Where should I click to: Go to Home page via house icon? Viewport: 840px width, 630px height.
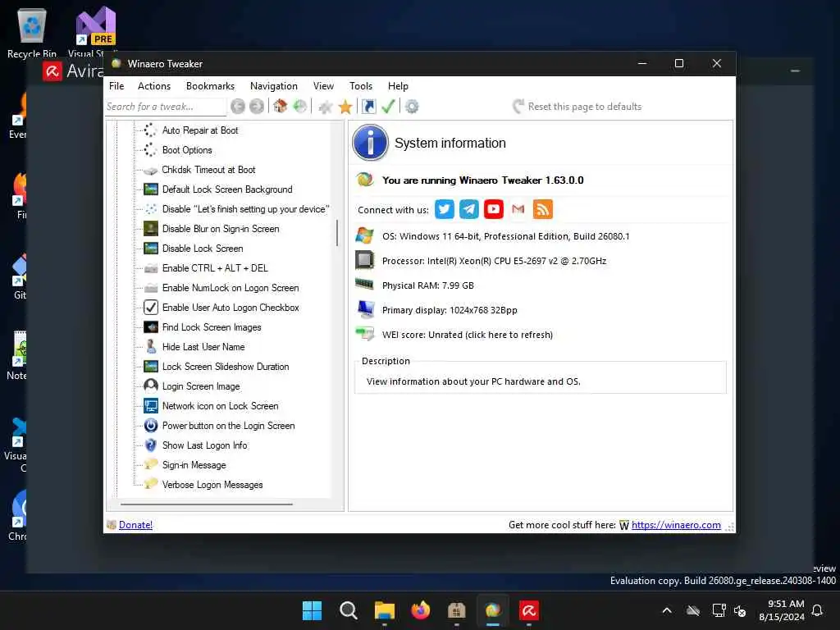coord(281,106)
